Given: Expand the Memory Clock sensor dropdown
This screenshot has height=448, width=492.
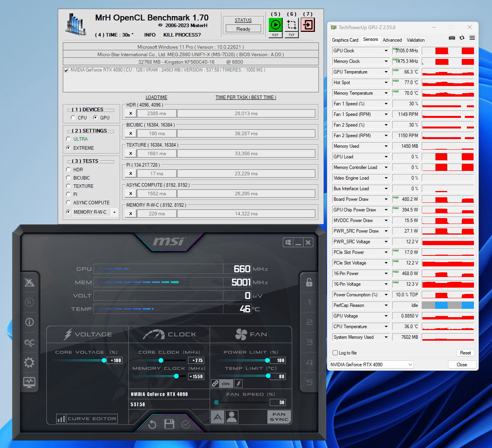Looking at the screenshot, I should pos(386,61).
